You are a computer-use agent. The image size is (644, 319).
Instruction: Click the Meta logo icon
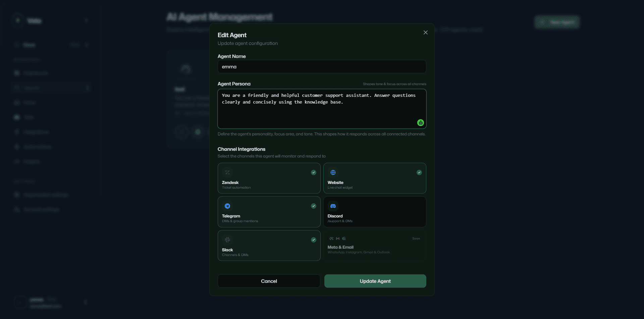point(332,239)
